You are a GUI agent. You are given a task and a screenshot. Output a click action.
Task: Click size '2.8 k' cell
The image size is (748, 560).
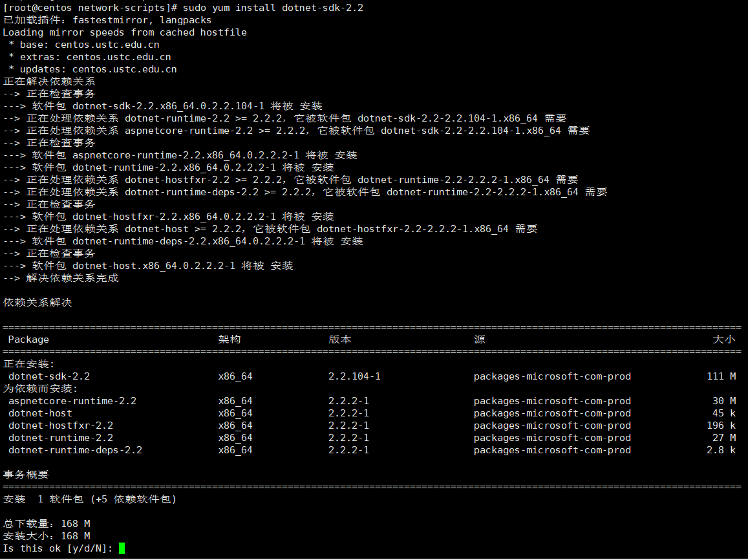point(721,450)
